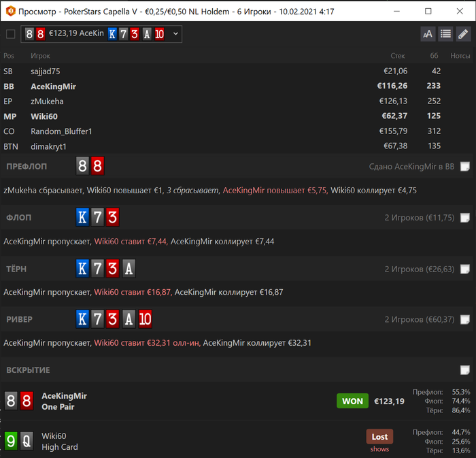476x458 pixels.
Task: Tick the checkbox beside the hand selector
Action: pos(11,34)
